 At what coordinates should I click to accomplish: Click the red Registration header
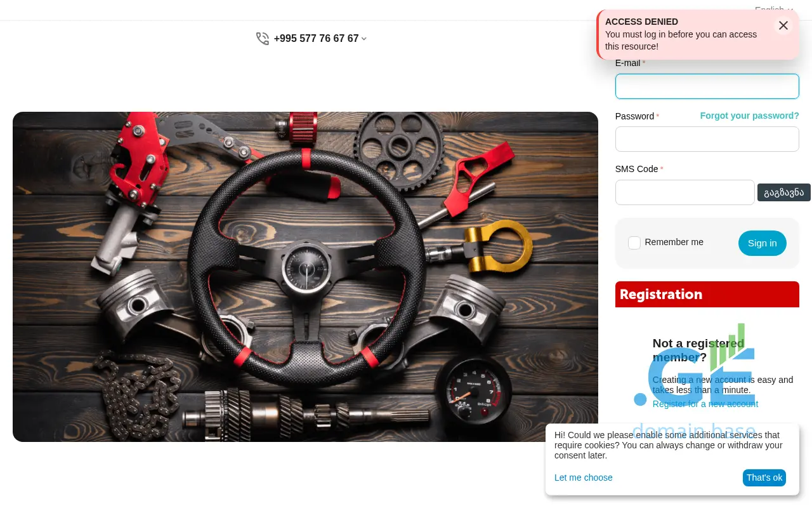click(707, 295)
